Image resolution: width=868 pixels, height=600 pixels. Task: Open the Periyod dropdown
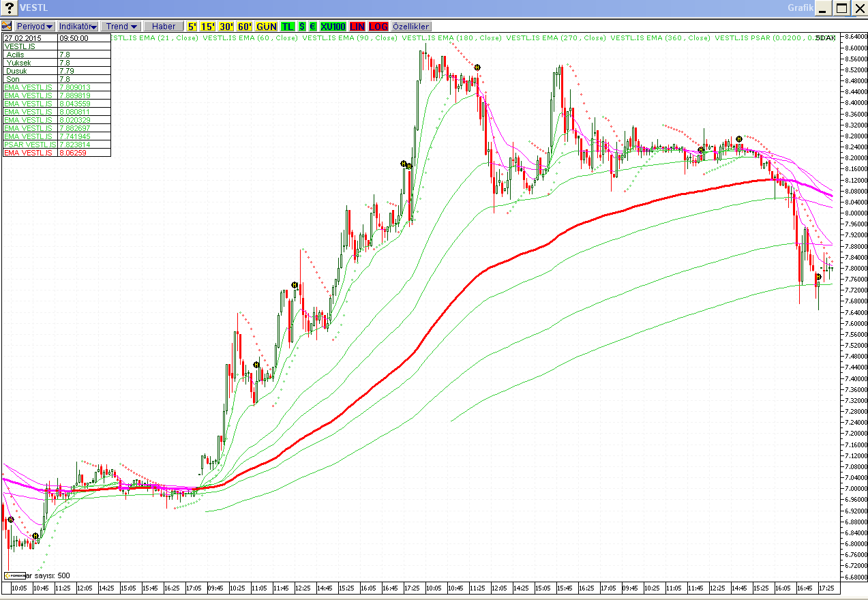35,26
